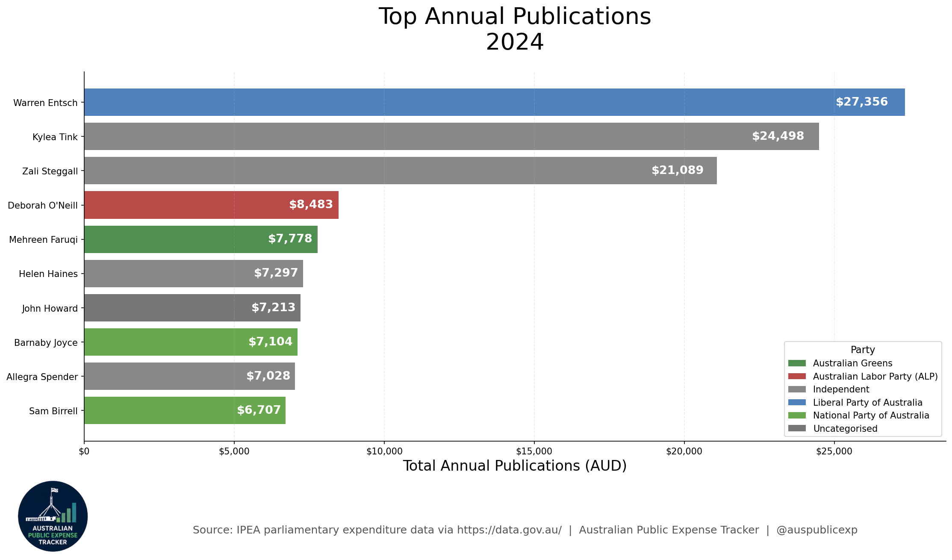This screenshot has height=560, width=952.
Task: Click the "Uncategorised" legend label text
Action: [845, 429]
